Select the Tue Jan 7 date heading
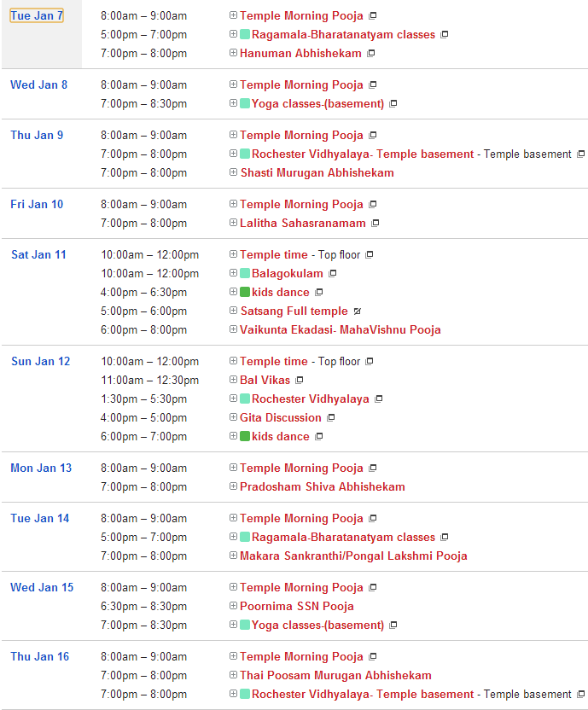588x710 pixels. (x=37, y=16)
